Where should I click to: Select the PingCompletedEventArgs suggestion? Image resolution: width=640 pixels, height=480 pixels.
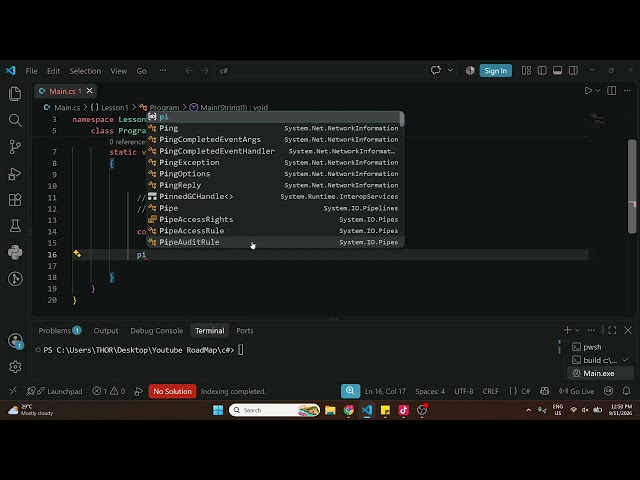click(x=275, y=140)
